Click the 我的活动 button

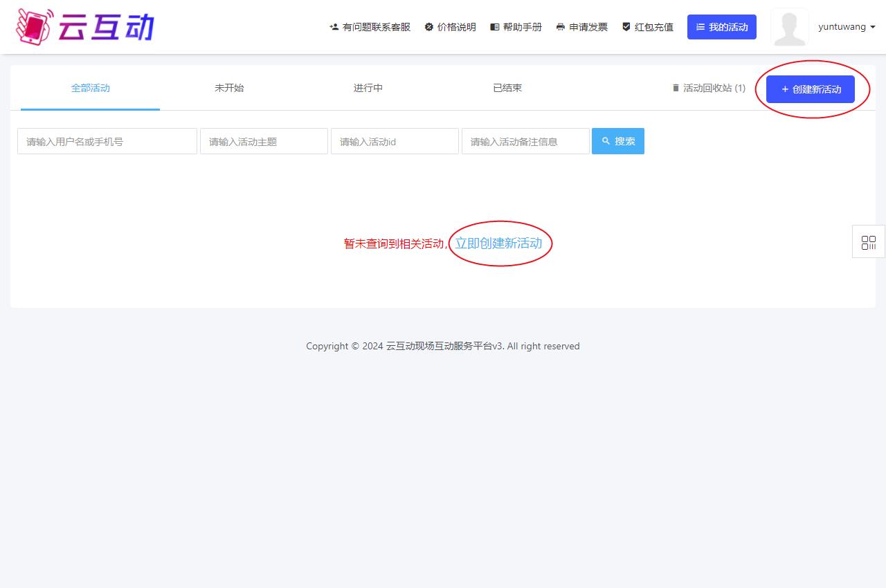pyautogui.click(x=721, y=27)
